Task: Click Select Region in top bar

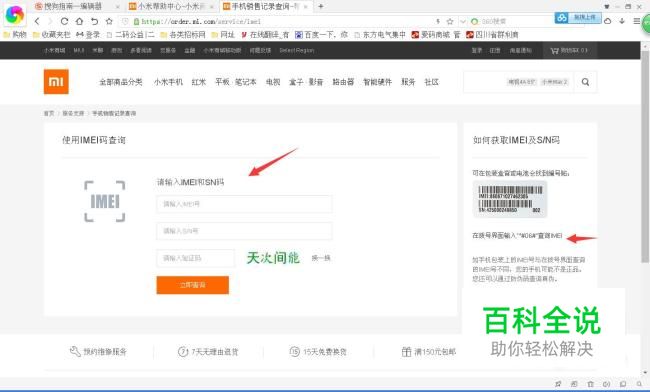Action: click(297, 51)
